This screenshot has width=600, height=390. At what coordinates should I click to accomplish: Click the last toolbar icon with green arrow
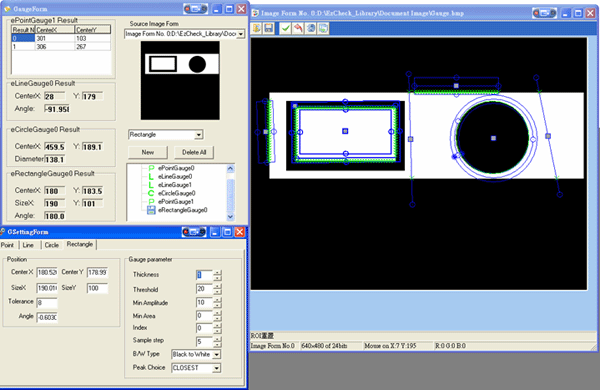pos(323,28)
